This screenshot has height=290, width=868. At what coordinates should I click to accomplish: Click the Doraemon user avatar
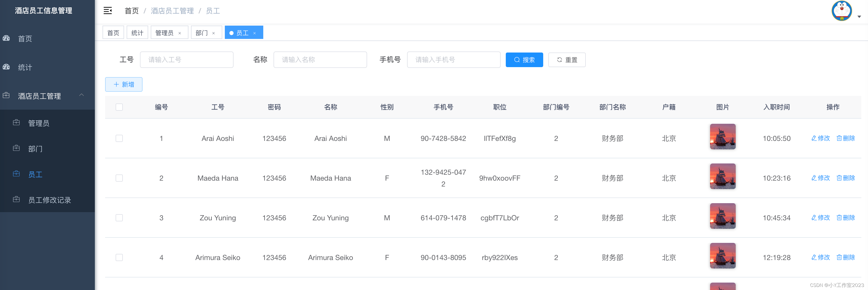(x=841, y=11)
